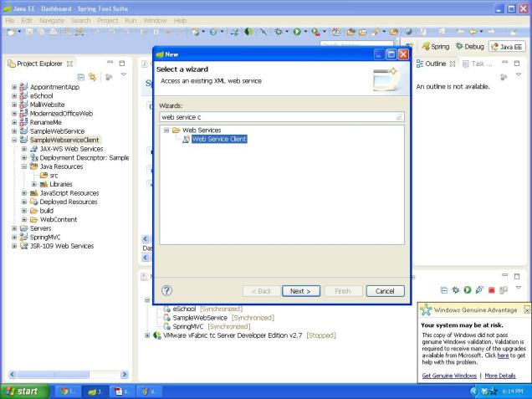
Task: Open the File menu
Action: 10,20
